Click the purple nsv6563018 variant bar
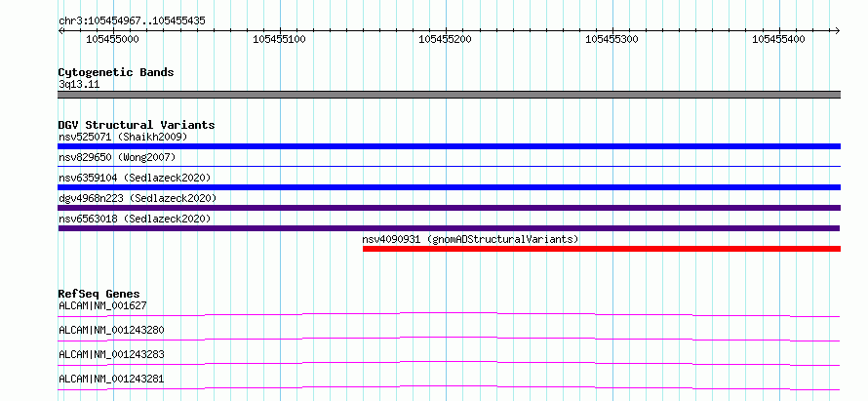Screen dimensions: 868x401 [x=449, y=228]
